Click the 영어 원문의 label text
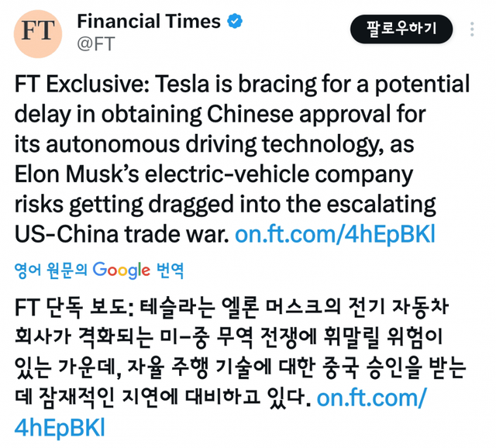 [x=51, y=271]
